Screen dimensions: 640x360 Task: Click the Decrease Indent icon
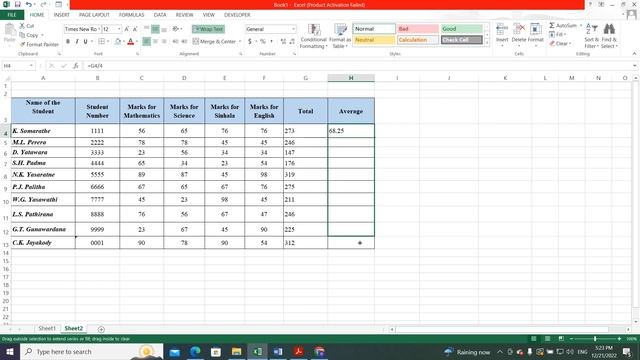pyautogui.click(x=176, y=41)
